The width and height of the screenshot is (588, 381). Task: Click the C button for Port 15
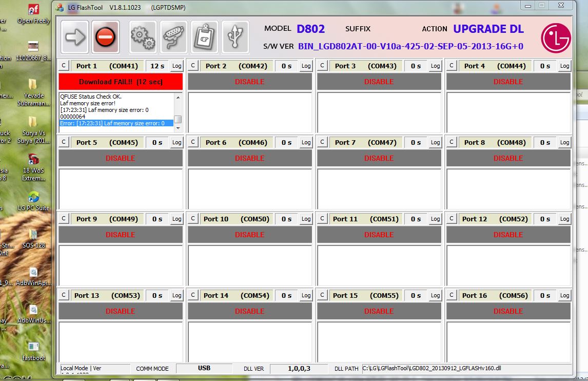tap(322, 295)
